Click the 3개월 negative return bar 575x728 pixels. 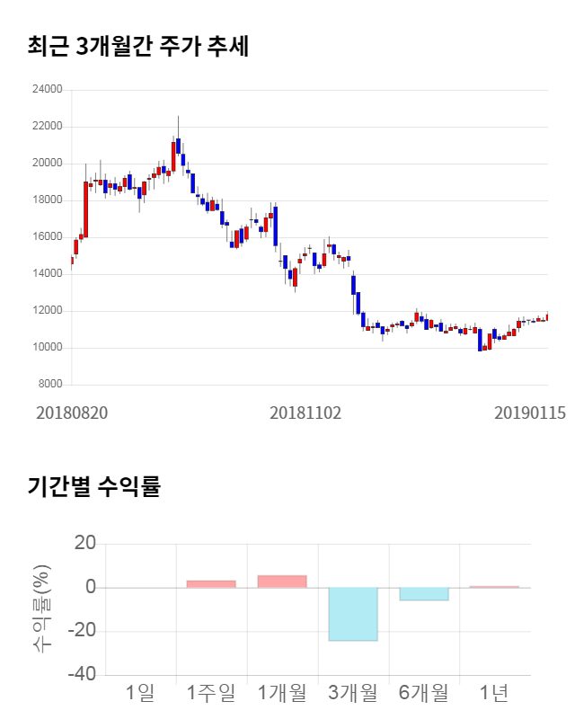pyautogui.click(x=353, y=614)
